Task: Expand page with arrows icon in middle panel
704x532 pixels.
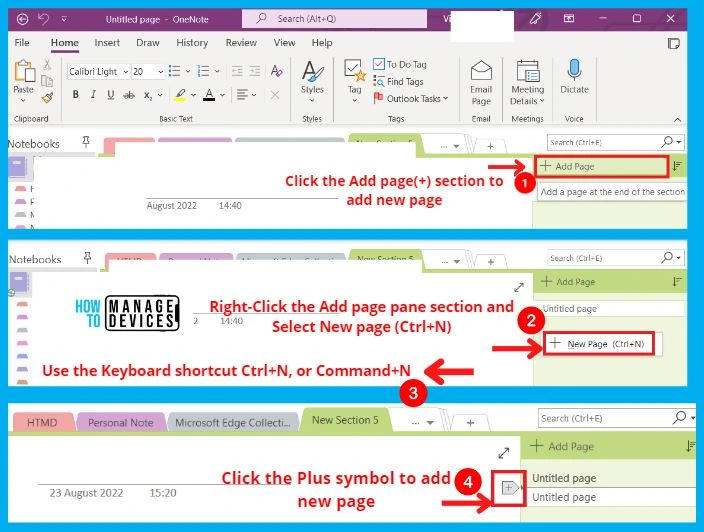Action: pyautogui.click(x=519, y=287)
